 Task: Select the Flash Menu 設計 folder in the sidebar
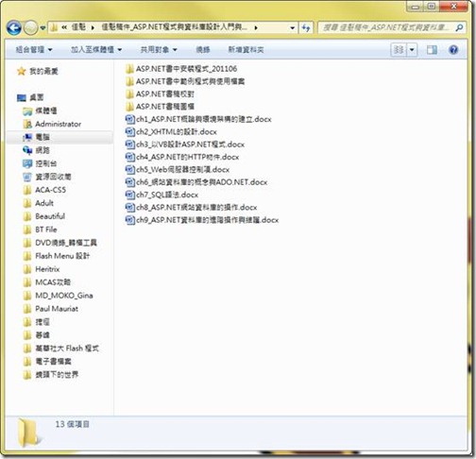tap(57, 256)
